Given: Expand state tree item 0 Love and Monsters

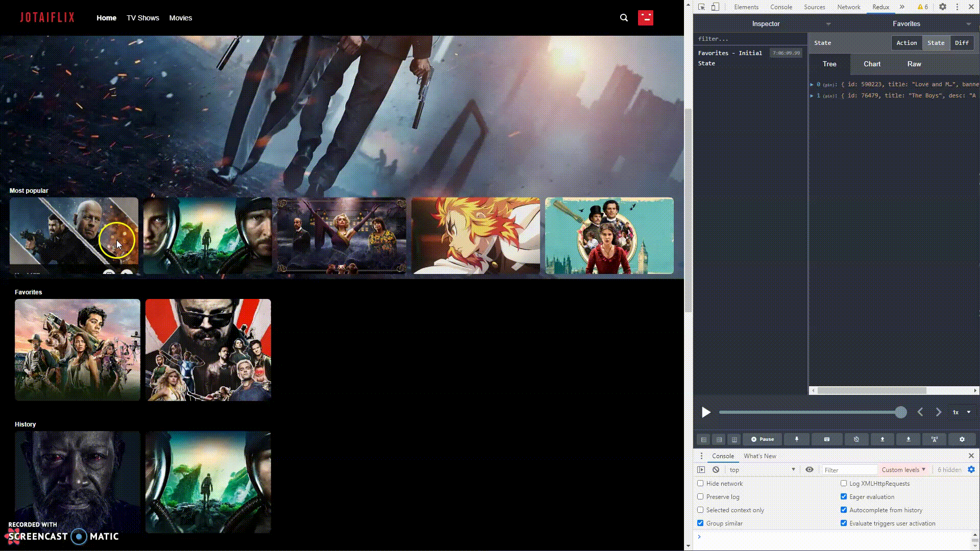Looking at the screenshot, I should [812, 85].
